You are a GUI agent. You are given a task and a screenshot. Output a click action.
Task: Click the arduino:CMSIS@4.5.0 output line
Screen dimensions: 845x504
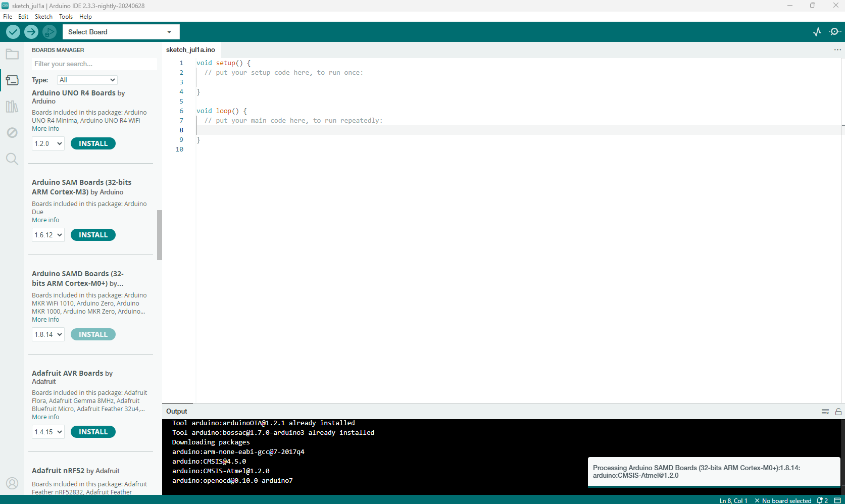coord(209,462)
